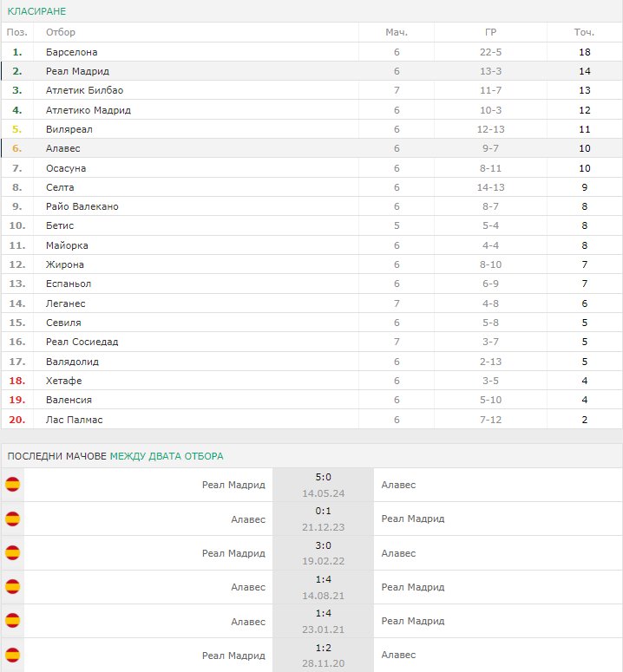Click the Виляреал team name
The width and height of the screenshot is (623, 672).
tap(69, 129)
